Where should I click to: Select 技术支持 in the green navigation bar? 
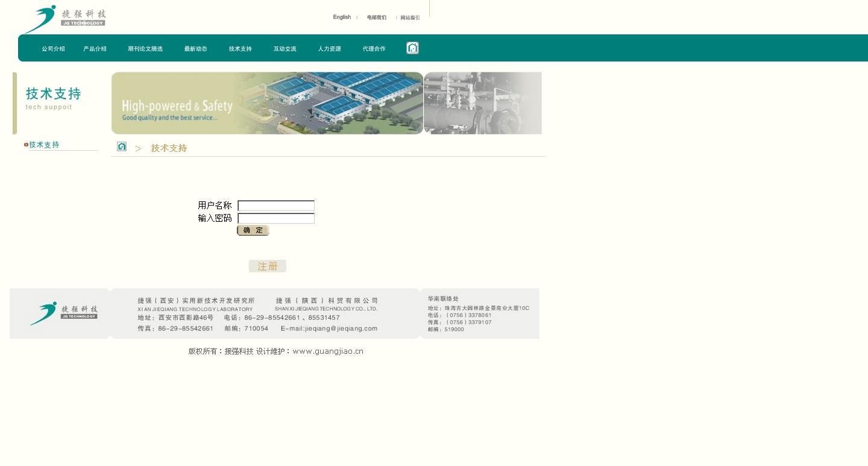[240, 49]
